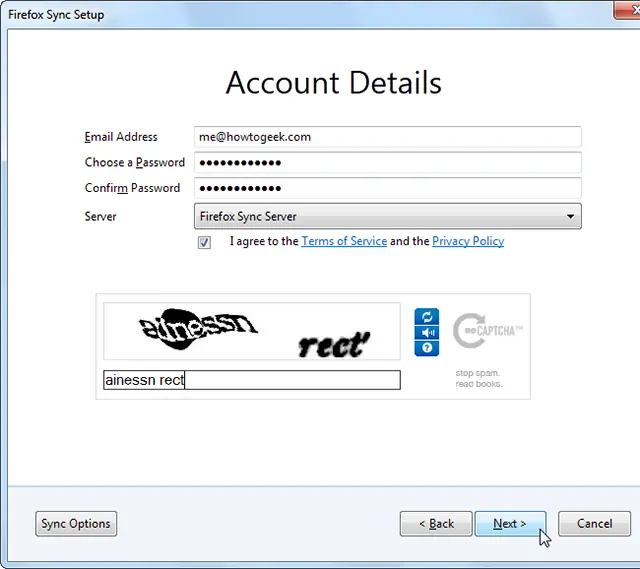Focus the Confirm Password field
The width and height of the screenshot is (640, 569).
point(388,188)
